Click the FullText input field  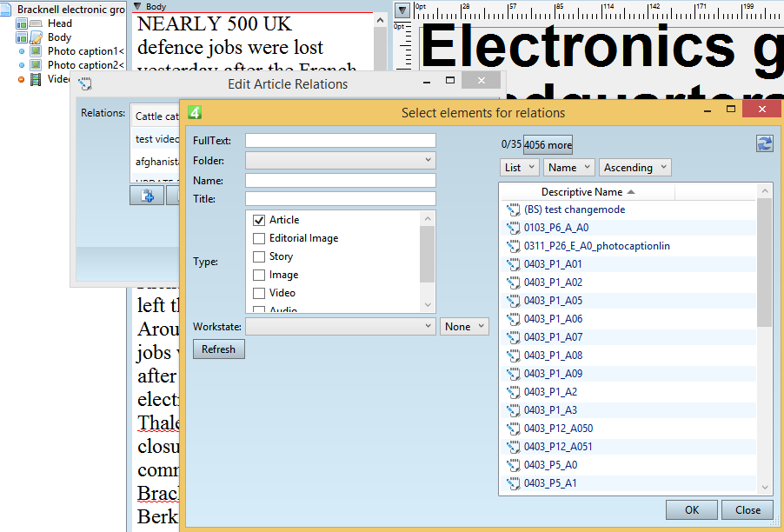(341, 141)
